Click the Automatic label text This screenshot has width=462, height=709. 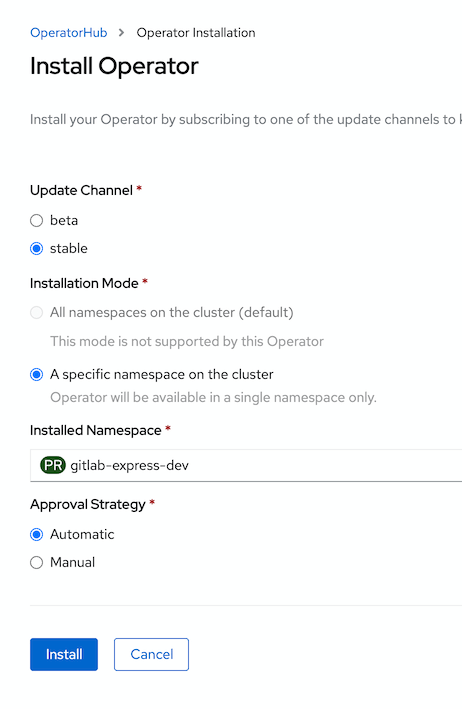click(x=82, y=534)
